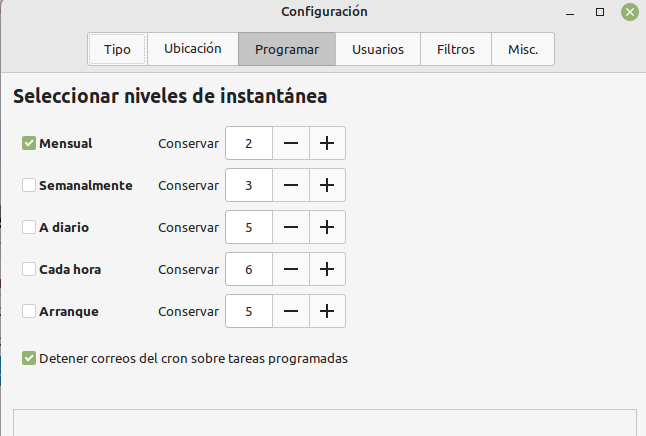646x436 pixels.
Task: Enable the Arranque snapshot checkbox
Action: [29, 312]
